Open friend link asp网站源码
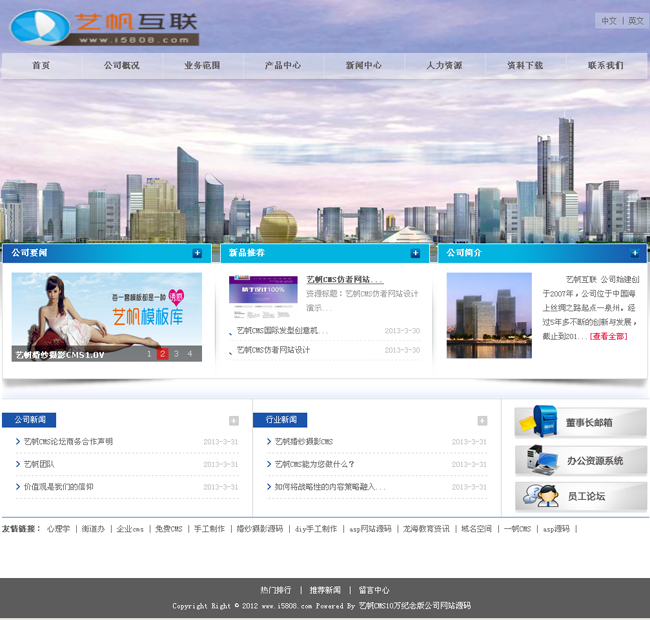The image size is (650, 620). click(371, 529)
